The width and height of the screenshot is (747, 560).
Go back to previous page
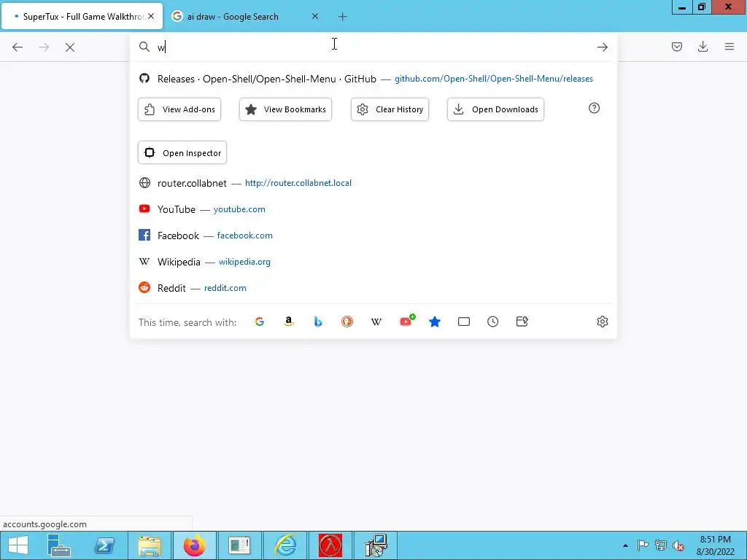pyautogui.click(x=18, y=47)
